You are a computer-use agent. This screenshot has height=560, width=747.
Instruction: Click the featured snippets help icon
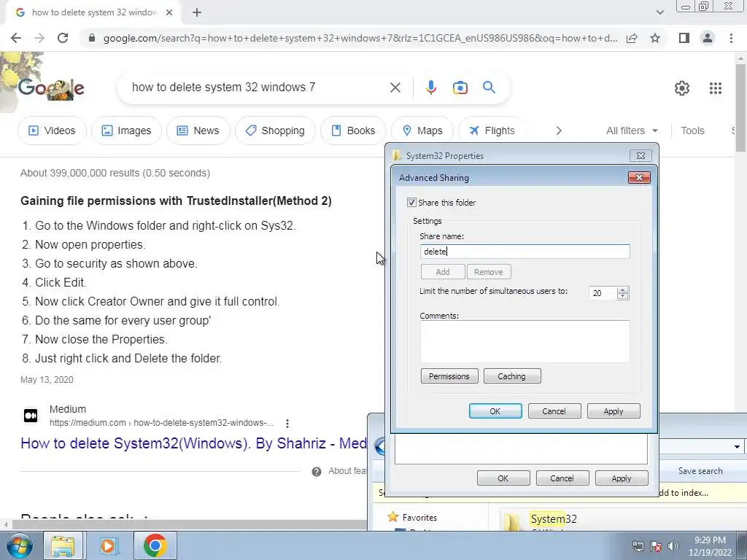(x=317, y=472)
